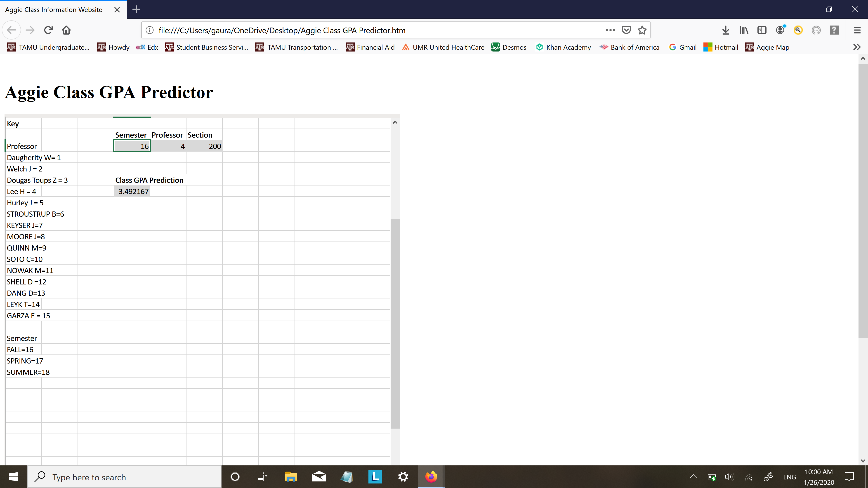This screenshot has width=868, height=488.
Task: Open the Firefox downloads panel
Action: pyautogui.click(x=725, y=30)
